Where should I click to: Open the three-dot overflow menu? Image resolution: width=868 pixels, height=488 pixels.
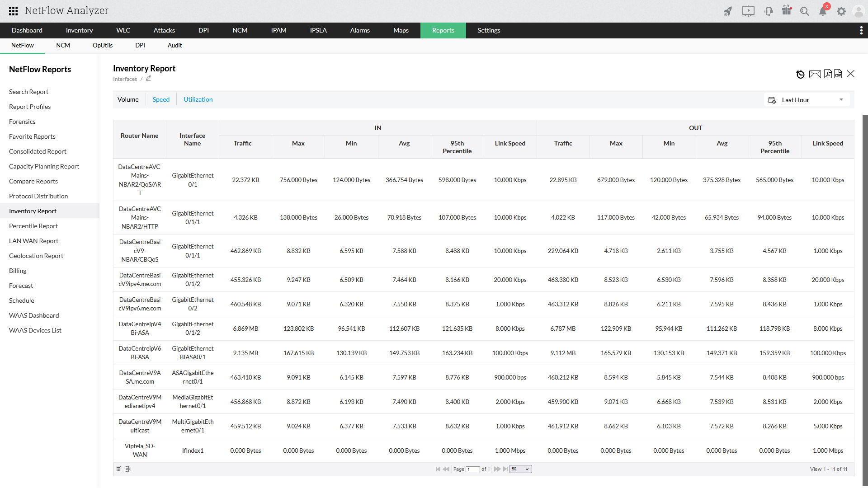point(861,30)
